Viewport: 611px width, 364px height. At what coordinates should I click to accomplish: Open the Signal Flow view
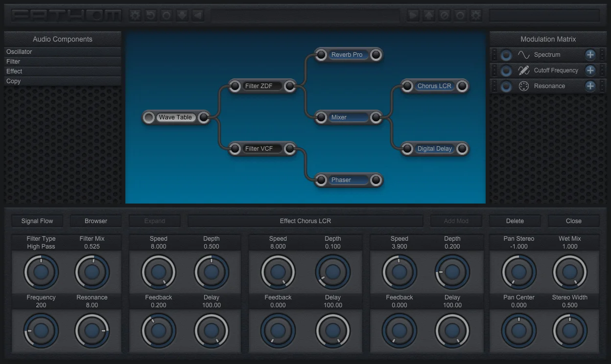tap(37, 221)
